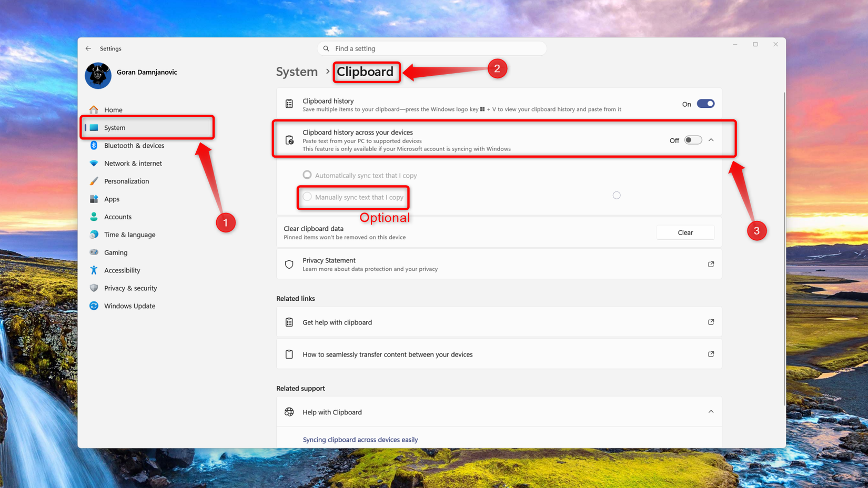The width and height of the screenshot is (868, 488).
Task: Open the Privacy Statement external link
Action: tap(711, 264)
